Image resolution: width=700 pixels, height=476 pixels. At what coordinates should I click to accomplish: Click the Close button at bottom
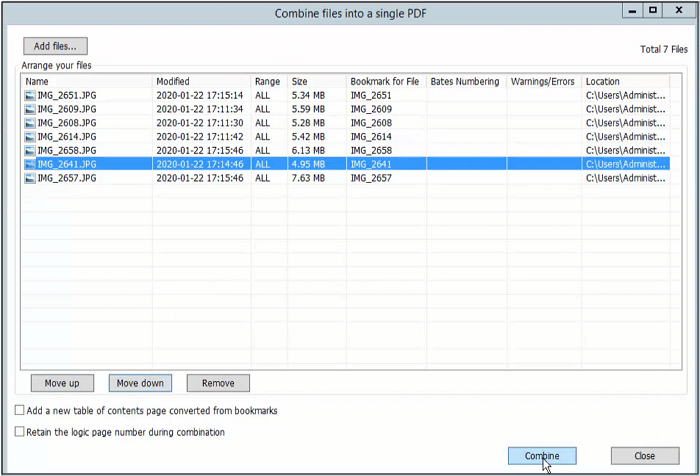pos(645,456)
